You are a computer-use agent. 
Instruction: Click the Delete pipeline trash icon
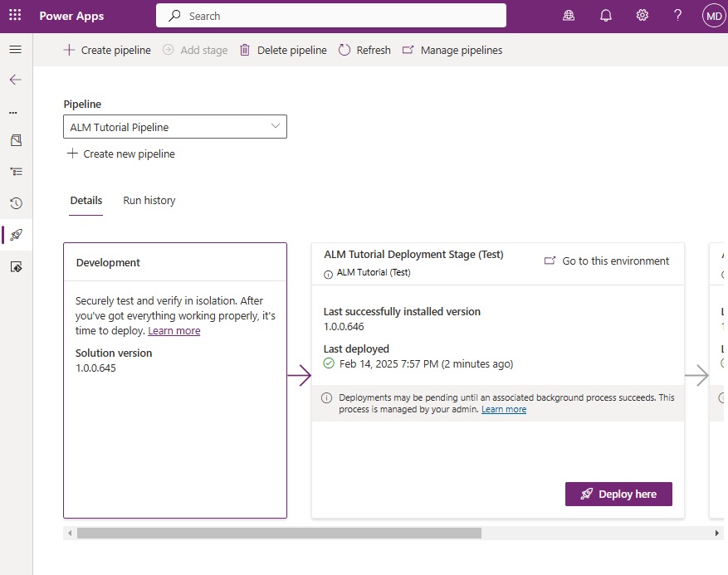pyautogui.click(x=245, y=50)
